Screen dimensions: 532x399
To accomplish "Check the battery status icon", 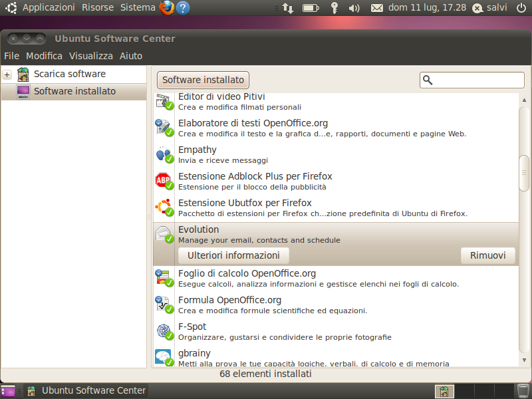I will pos(311,8).
